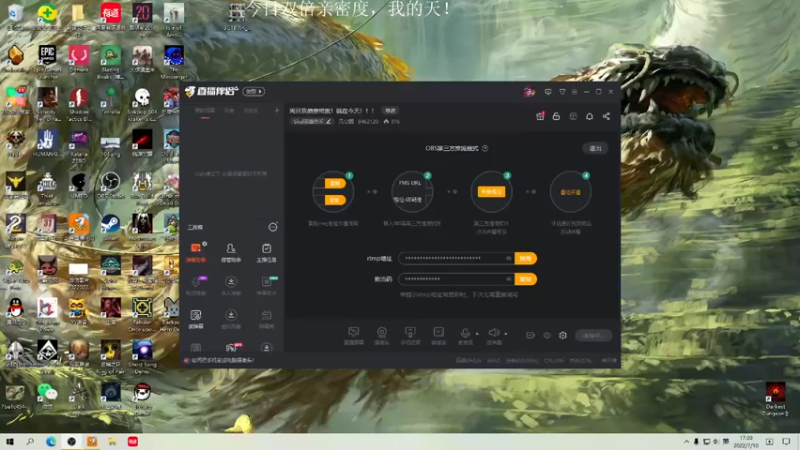Open taskbar search
The image size is (800, 450).
click(30, 442)
